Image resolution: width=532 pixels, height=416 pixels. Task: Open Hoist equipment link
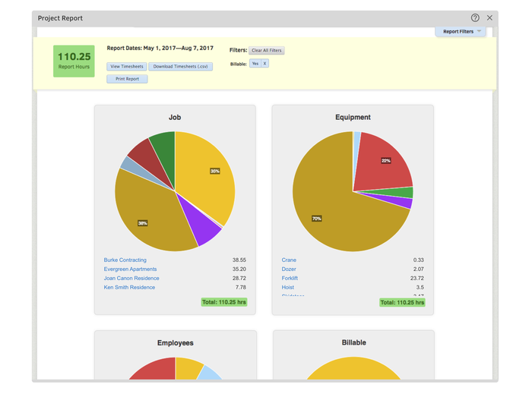click(x=288, y=287)
